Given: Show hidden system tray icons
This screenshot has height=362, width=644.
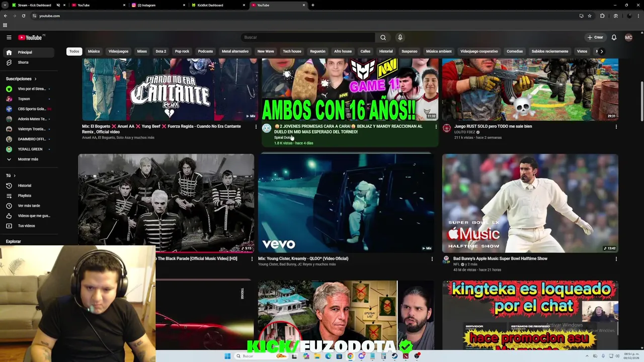Looking at the screenshot, I should tap(587, 356).
